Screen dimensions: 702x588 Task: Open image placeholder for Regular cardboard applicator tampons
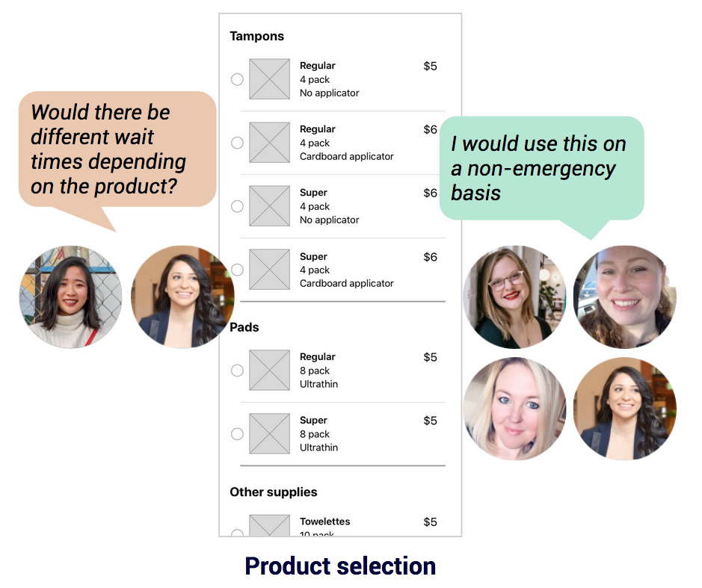click(269, 143)
